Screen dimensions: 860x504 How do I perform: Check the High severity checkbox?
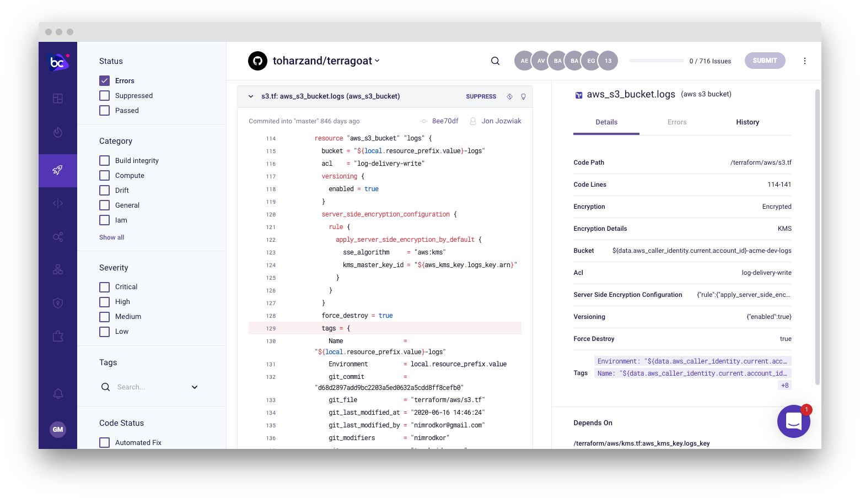pyautogui.click(x=104, y=302)
